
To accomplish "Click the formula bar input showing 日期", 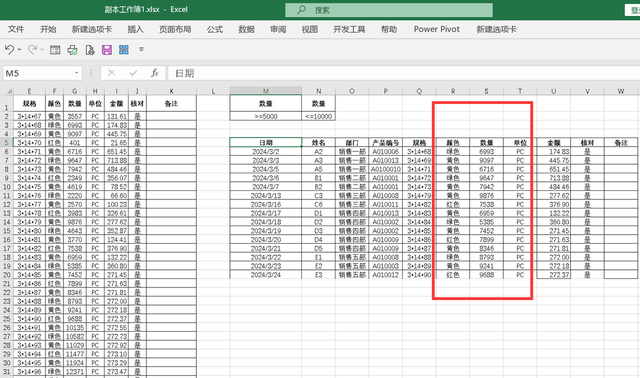I will point(404,73).
